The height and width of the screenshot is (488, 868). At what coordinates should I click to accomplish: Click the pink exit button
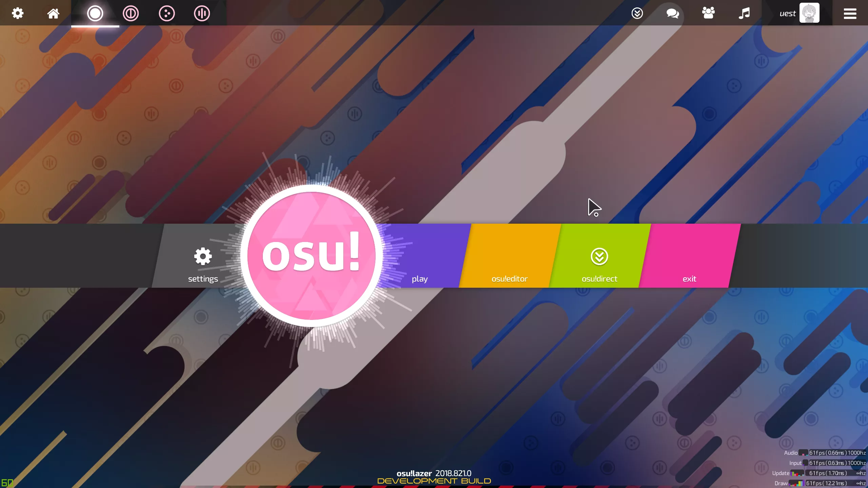click(689, 256)
